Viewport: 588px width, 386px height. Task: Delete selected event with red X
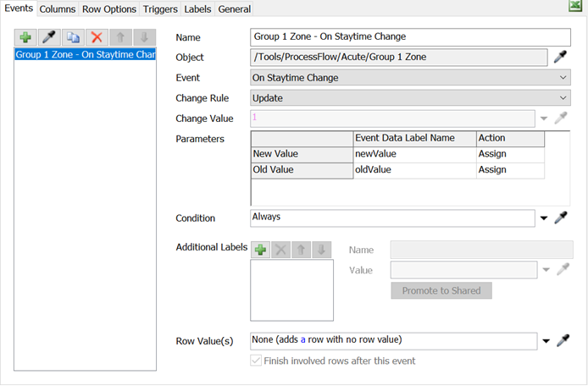97,38
